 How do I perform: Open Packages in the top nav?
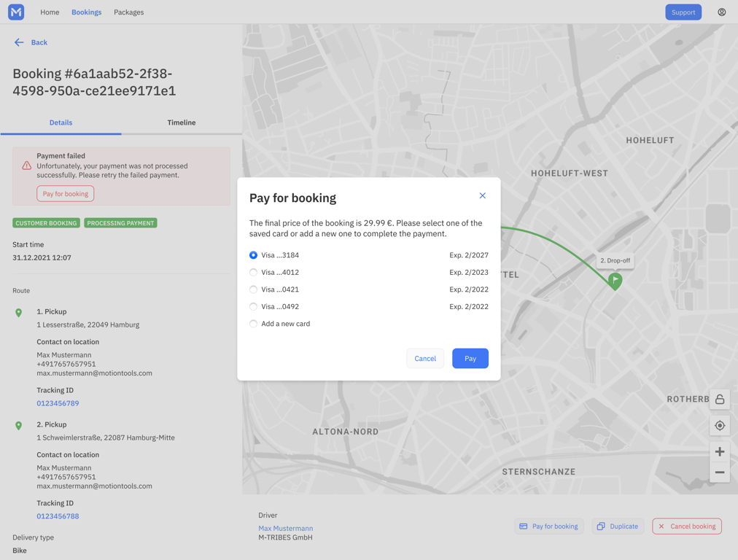[x=129, y=12]
